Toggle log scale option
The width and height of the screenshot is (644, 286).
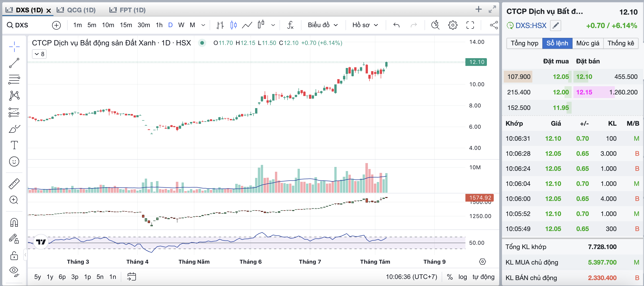462,277
